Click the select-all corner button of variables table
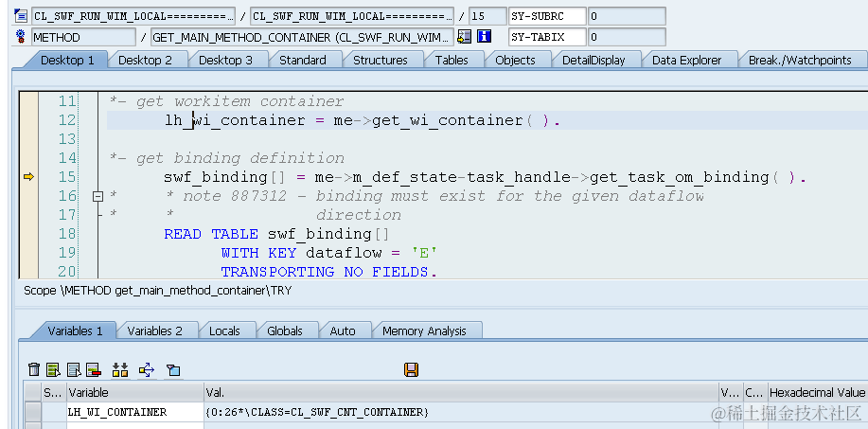The width and height of the screenshot is (868, 429). pyautogui.click(x=33, y=392)
